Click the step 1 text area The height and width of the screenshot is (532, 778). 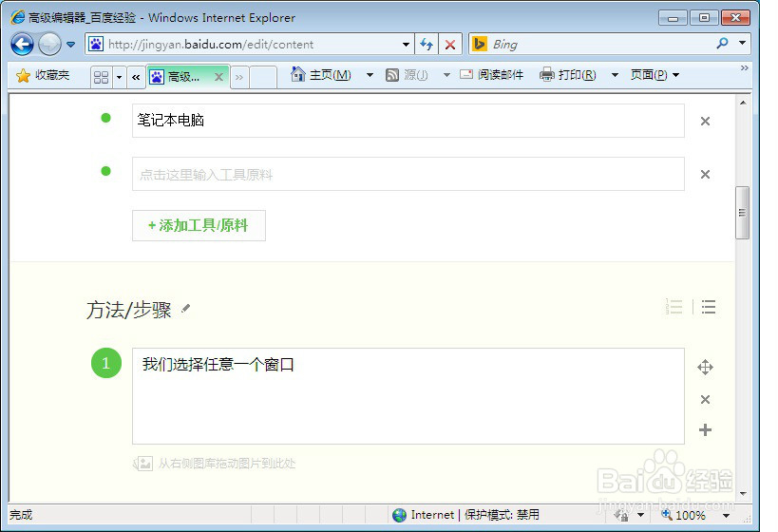pyautogui.click(x=408, y=396)
